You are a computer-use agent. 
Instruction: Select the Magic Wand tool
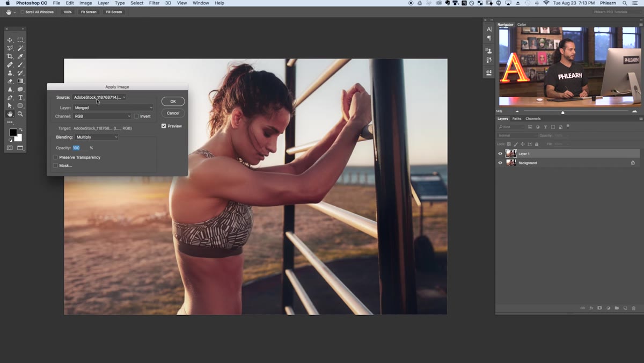pyautogui.click(x=20, y=48)
